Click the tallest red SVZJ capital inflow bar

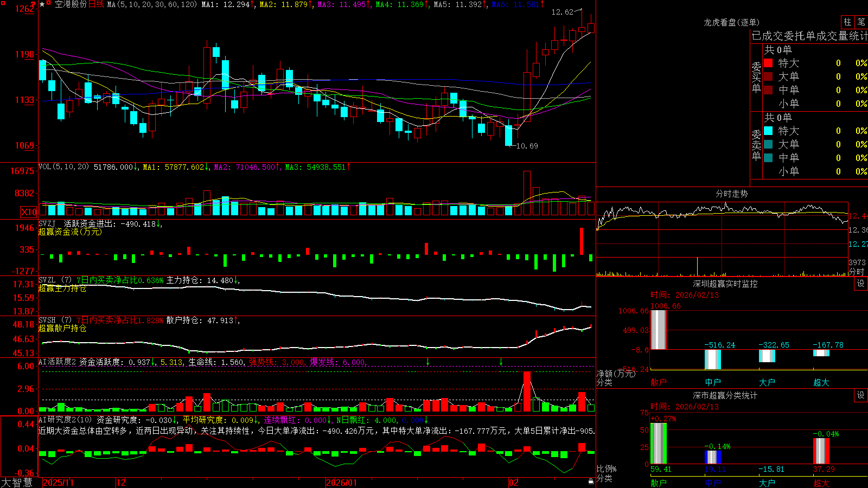pos(582,241)
